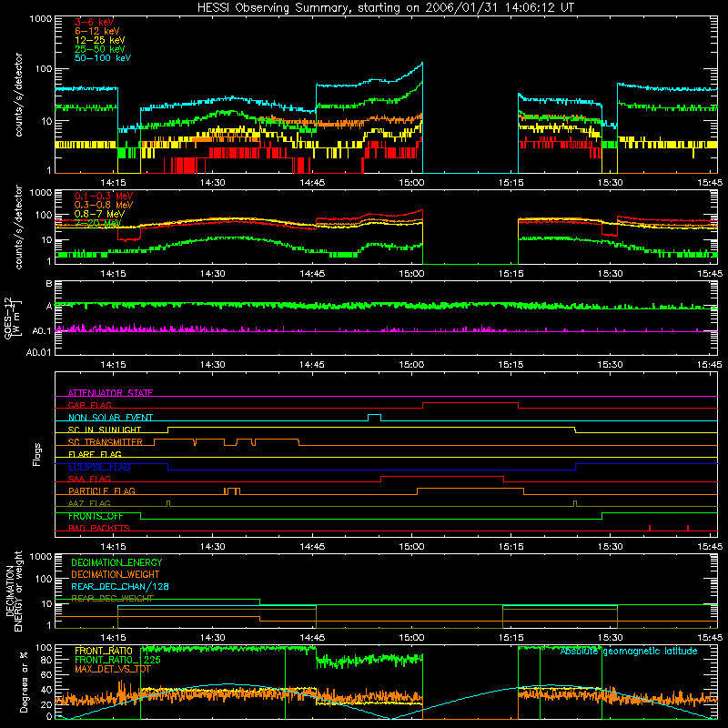Click the FRONT_RATIO legend label
The image size is (728, 728).
click(104, 651)
